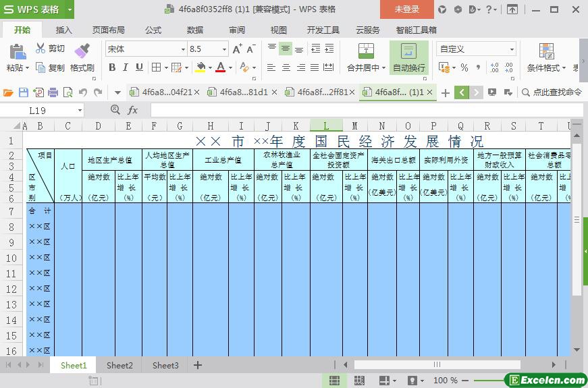Select the Sheet2 worksheet tab
Image resolution: width=588 pixels, height=388 pixels.
pos(119,365)
